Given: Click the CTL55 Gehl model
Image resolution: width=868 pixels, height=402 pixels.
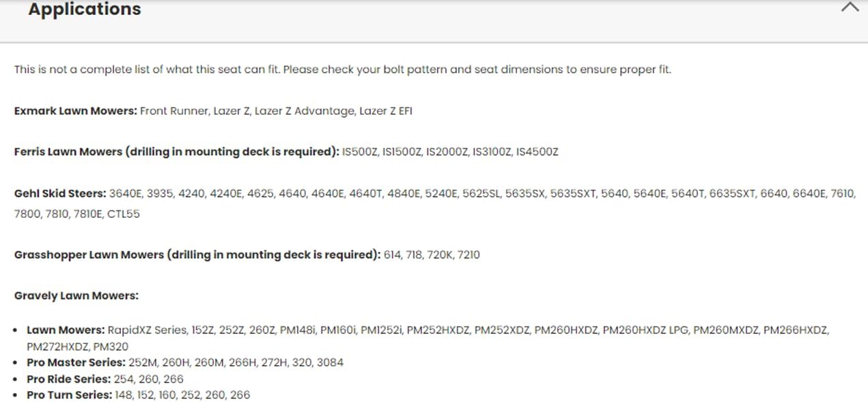Looking at the screenshot, I should click(123, 214).
